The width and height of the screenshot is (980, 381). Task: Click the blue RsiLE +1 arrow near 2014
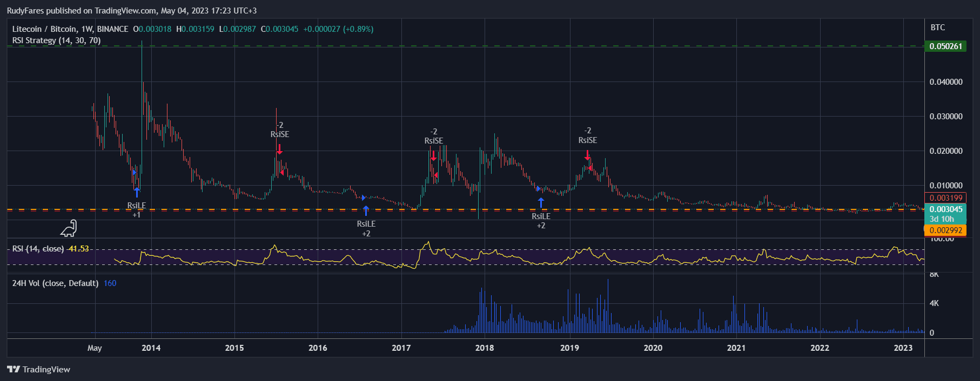pyautogui.click(x=137, y=192)
